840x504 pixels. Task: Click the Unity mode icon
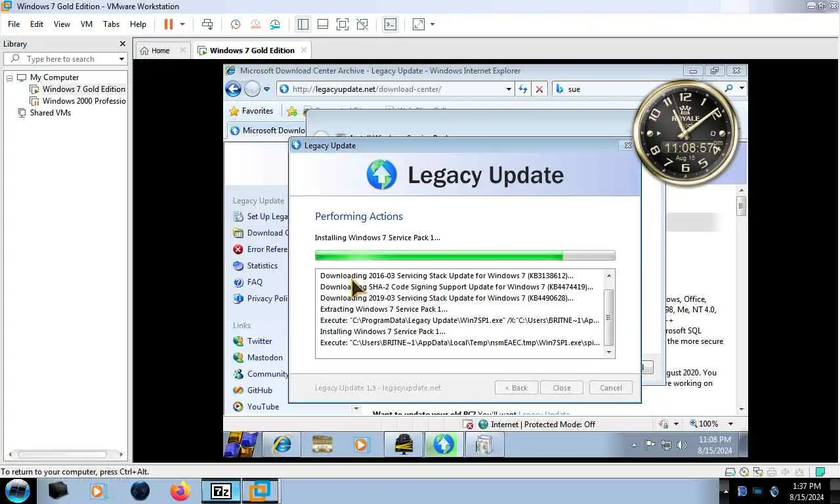(362, 24)
